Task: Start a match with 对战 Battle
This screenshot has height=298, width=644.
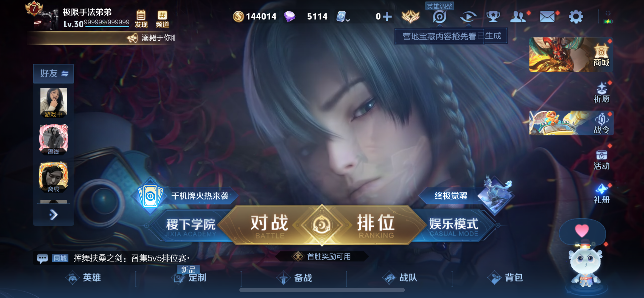Action: click(x=269, y=225)
